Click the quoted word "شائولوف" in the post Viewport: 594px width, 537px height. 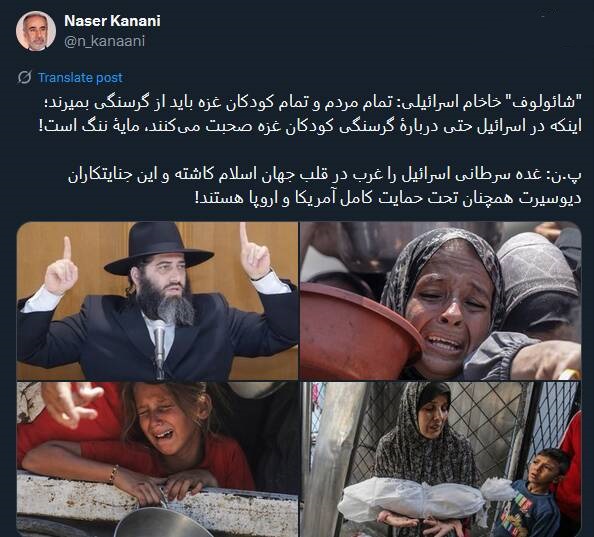point(545,102)
